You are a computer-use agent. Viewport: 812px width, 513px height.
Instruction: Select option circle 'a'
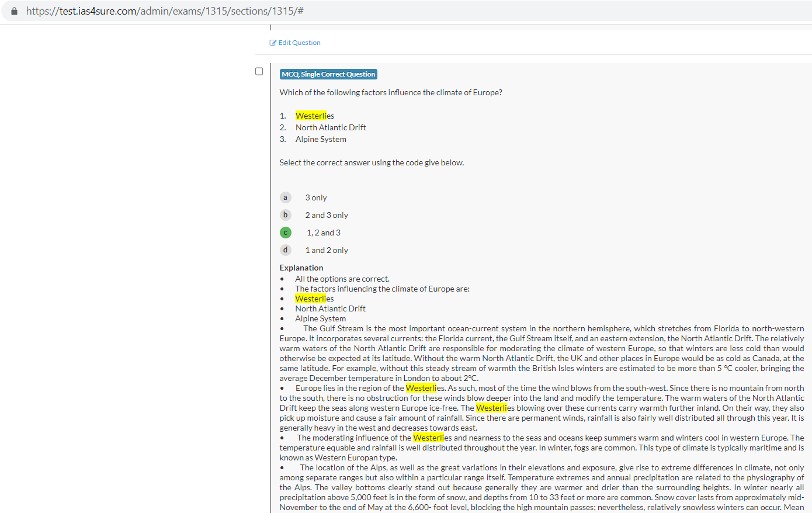285,197
